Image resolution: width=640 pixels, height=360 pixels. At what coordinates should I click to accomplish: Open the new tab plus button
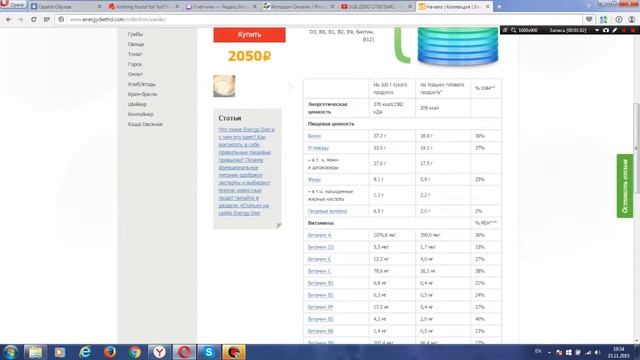coord(499,7)
